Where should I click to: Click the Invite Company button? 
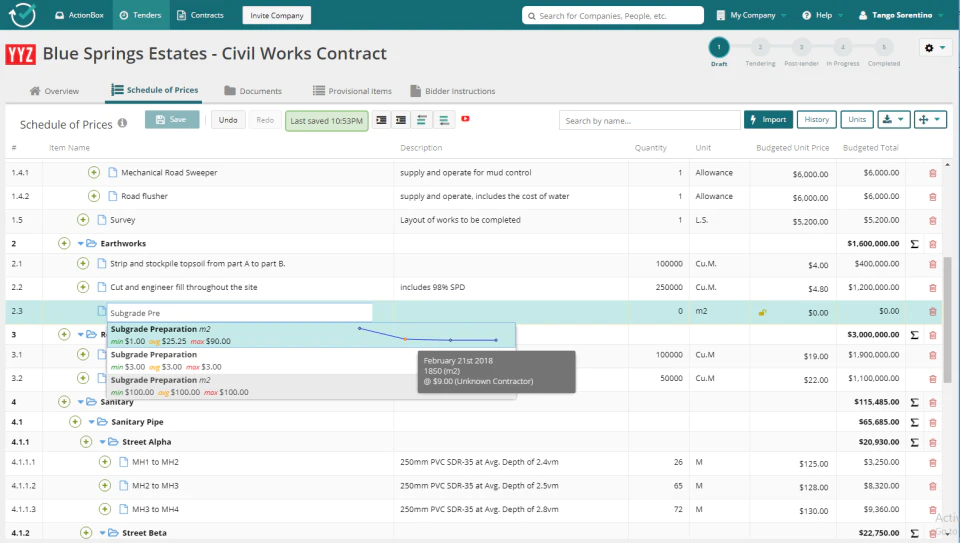tap(277, 15)
